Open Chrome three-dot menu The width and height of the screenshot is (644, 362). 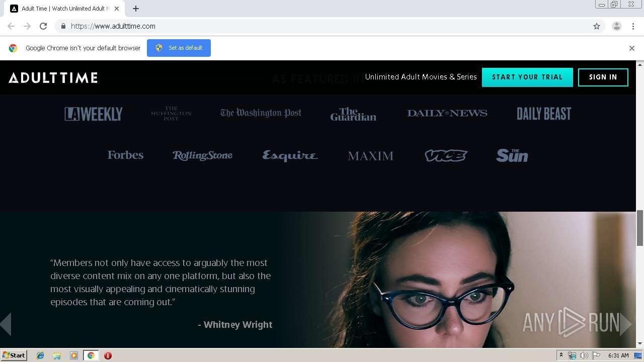[633, 26]
